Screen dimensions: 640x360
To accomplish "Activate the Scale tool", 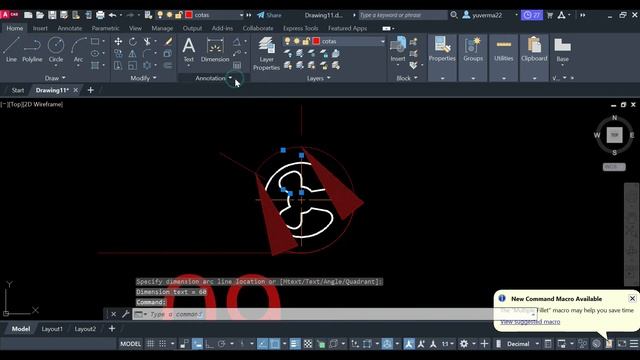I will click(x=133, y=65).
